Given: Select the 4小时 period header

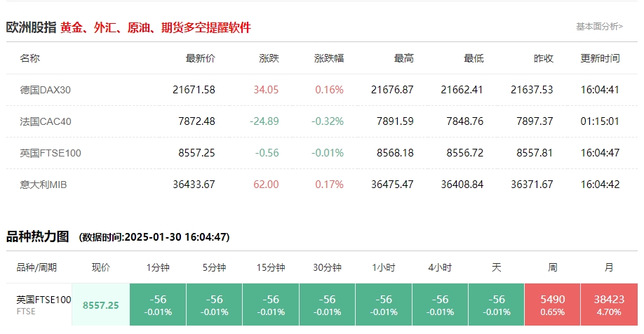Looking at the screenshot, I should pyautogui.click(x=440, y=268).
